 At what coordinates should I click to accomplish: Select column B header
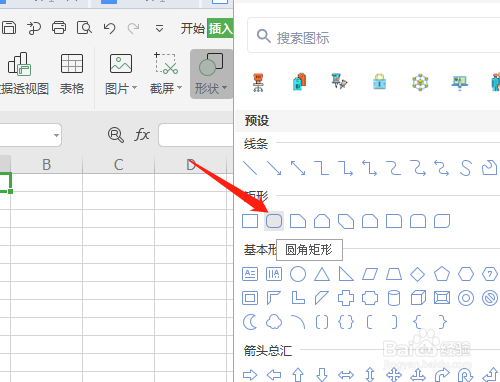coord(47,165)
